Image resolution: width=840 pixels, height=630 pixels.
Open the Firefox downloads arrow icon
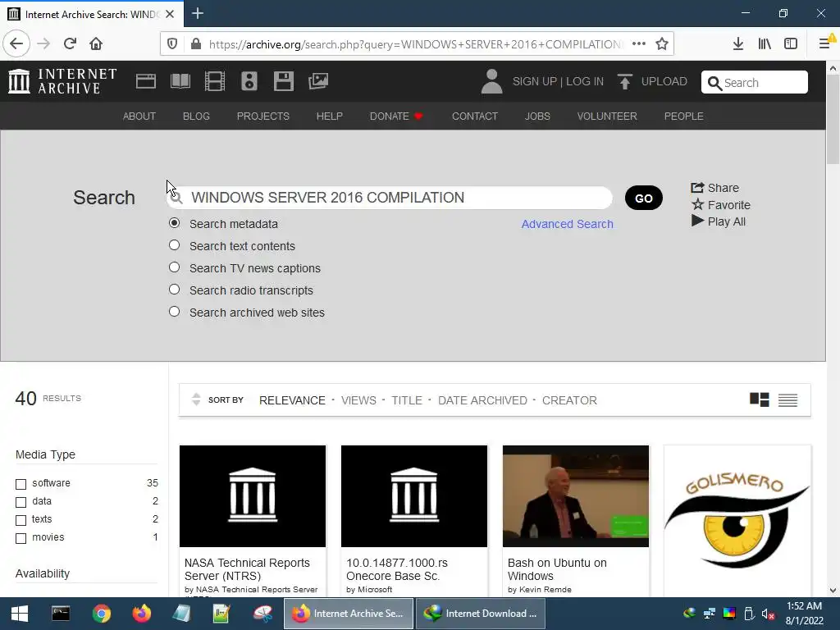[x=738, y=44]
